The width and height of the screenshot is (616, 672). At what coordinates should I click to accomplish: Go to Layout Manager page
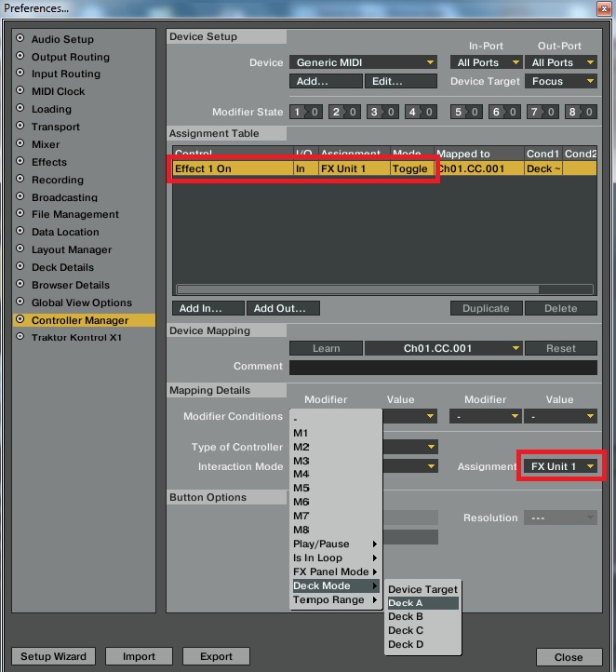pos(71,249)
